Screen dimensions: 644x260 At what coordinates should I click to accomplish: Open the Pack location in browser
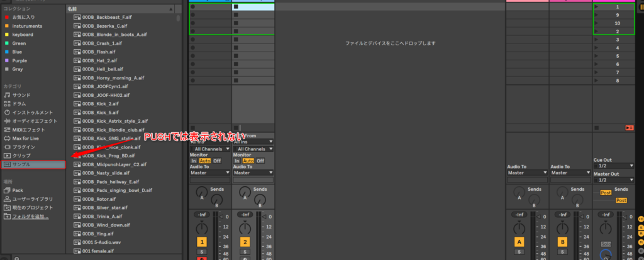[18, 190]
